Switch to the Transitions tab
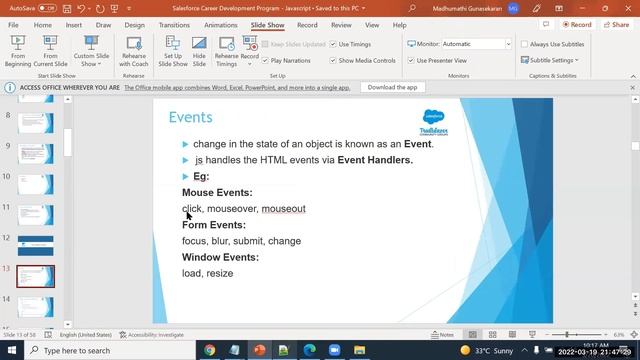This screenshot has height=360, width=640. 174,25
